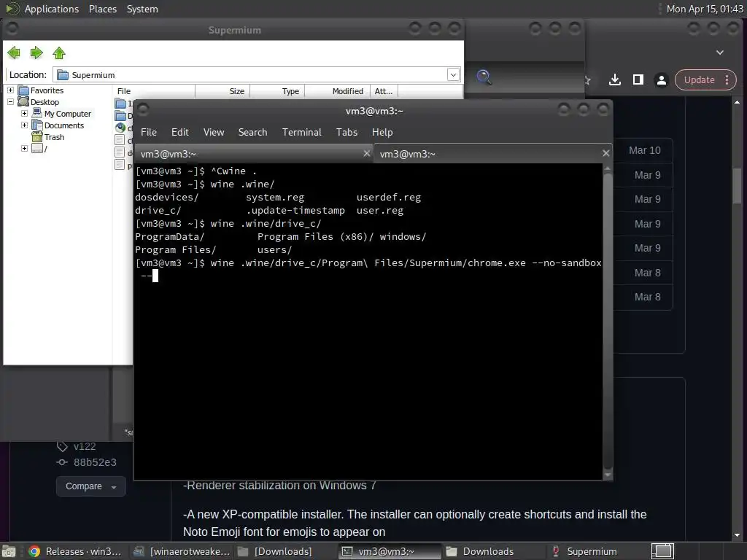Switch to the unbracketed Downloads taskbar item
Screen dimensions: 747x560
tap(494, 551)
